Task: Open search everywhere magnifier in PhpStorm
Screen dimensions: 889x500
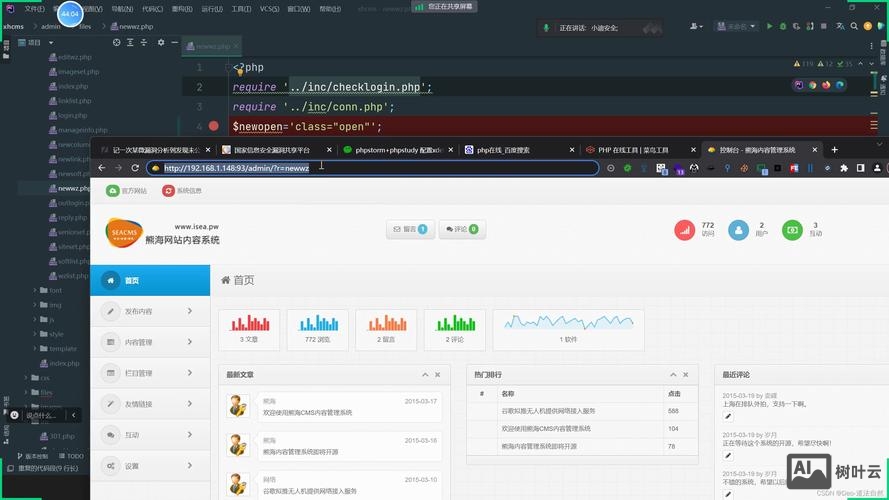Action: 854,26
